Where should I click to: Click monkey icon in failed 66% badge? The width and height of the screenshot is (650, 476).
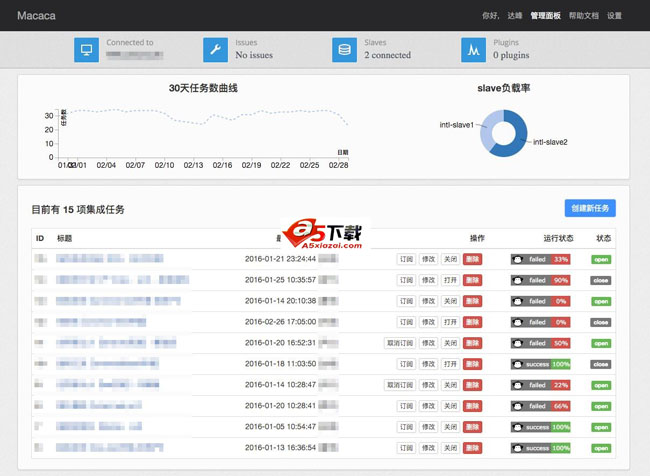click(517, 406)
